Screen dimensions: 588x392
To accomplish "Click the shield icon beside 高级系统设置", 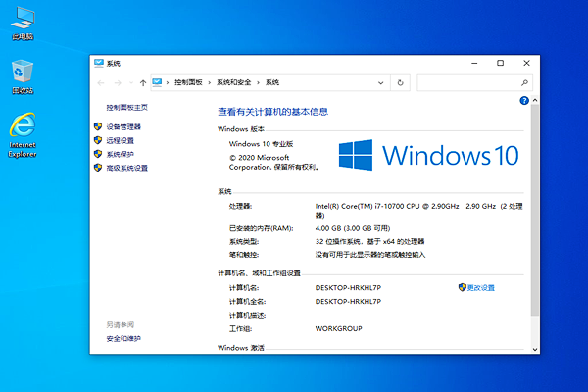I will [x=98, y=168].
